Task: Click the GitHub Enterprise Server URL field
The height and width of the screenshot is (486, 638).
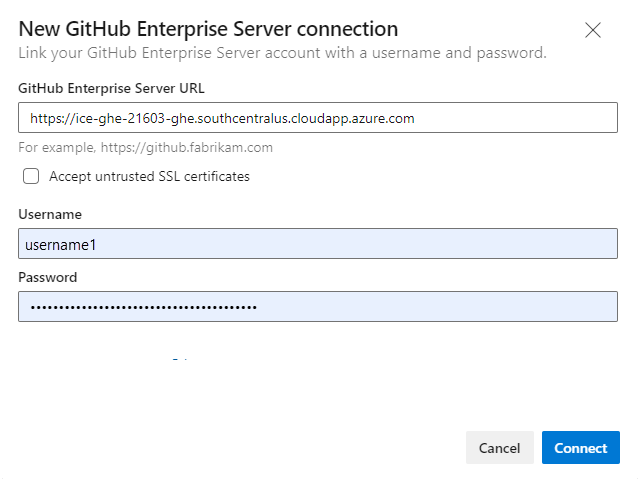Action: [x=500, y=118]
